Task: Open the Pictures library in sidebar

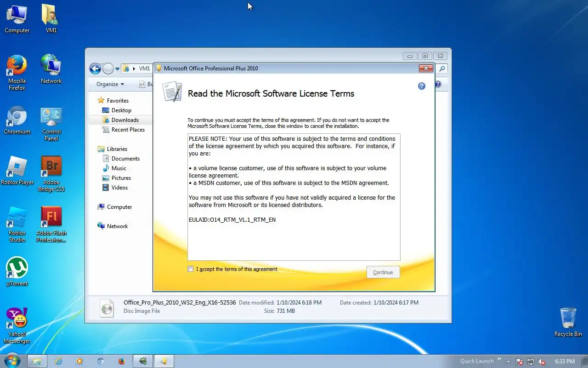Action: coord(121,178)
